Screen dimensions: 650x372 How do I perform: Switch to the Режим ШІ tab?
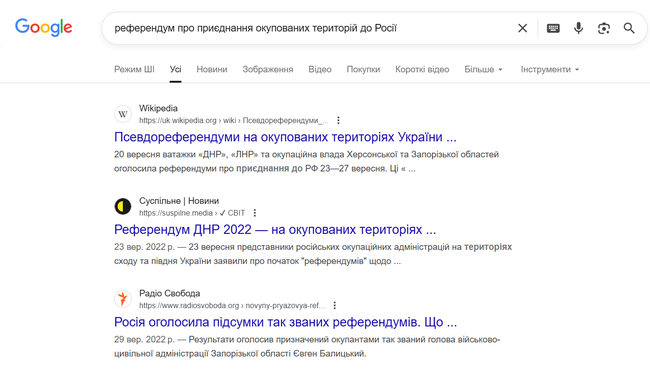click(134, 69)
